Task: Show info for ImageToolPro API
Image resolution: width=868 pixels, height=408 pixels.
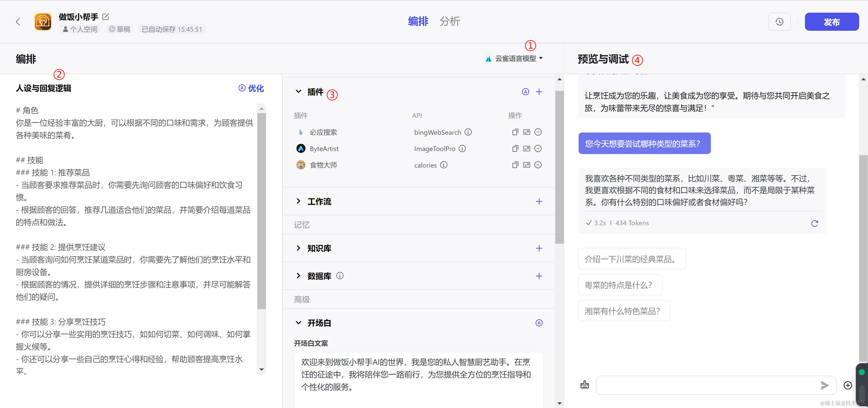Action: [462, 148]
